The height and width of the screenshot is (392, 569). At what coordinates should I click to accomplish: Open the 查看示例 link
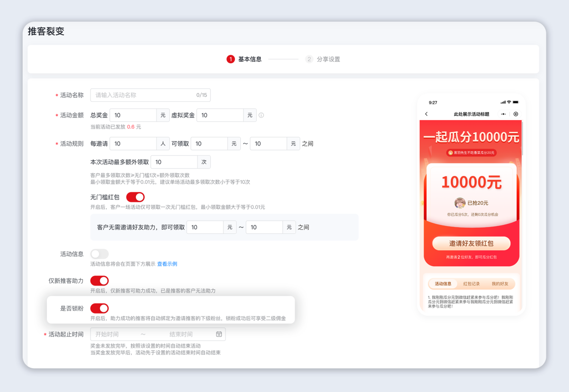[166, 264]
